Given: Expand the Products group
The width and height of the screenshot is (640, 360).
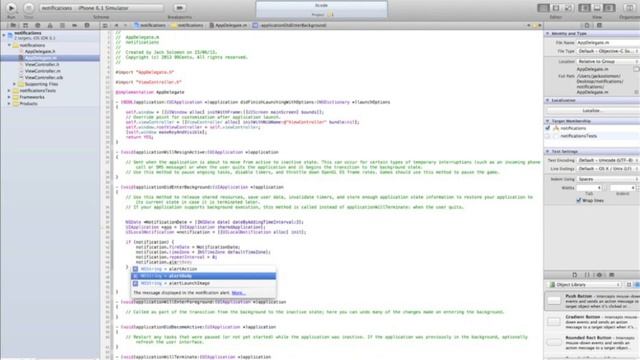Looking at the screenshot, I should 9,104.
